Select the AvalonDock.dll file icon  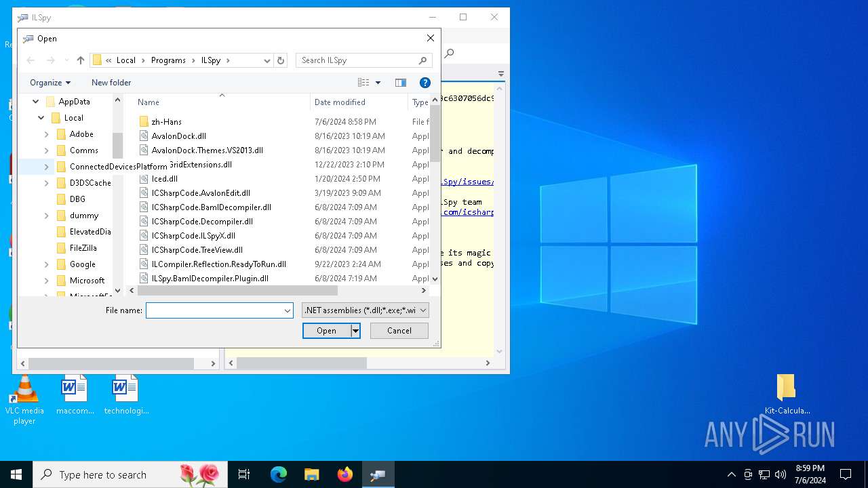[x=144, y=136]
